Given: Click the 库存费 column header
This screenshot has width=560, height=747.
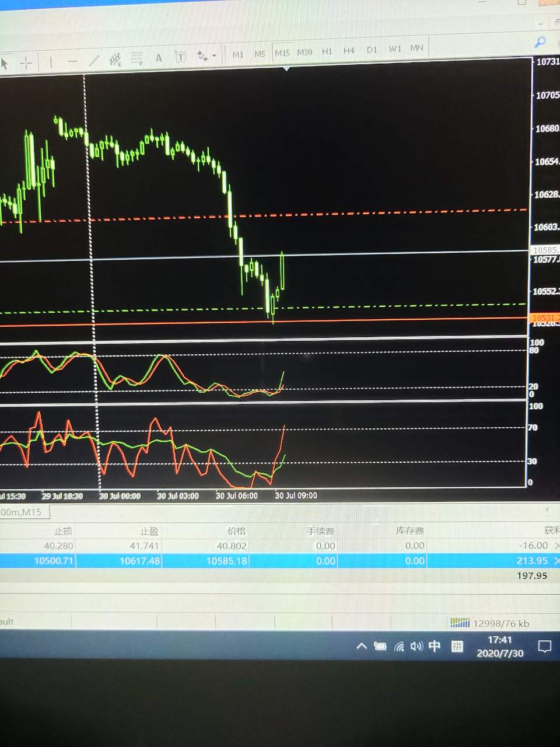Looking at the screenshot, I should tap(409, 530).
